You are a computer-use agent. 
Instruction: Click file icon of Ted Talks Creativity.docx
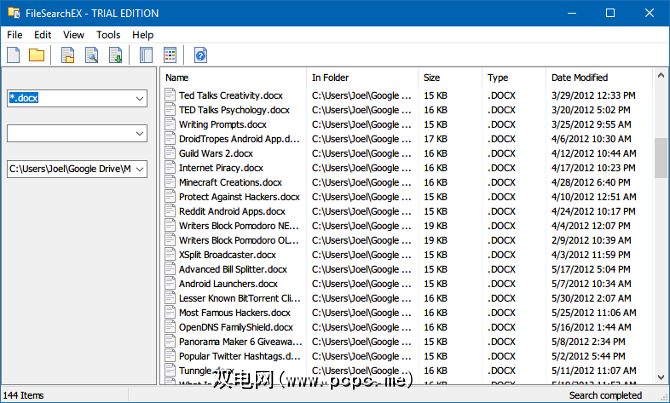[x=170, y=95]
